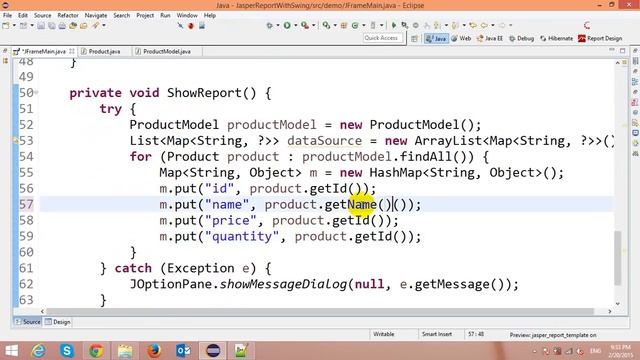Open Google Chrome from the taskbar
Viewport: 640px width, 360px height.
coord(96,351)
